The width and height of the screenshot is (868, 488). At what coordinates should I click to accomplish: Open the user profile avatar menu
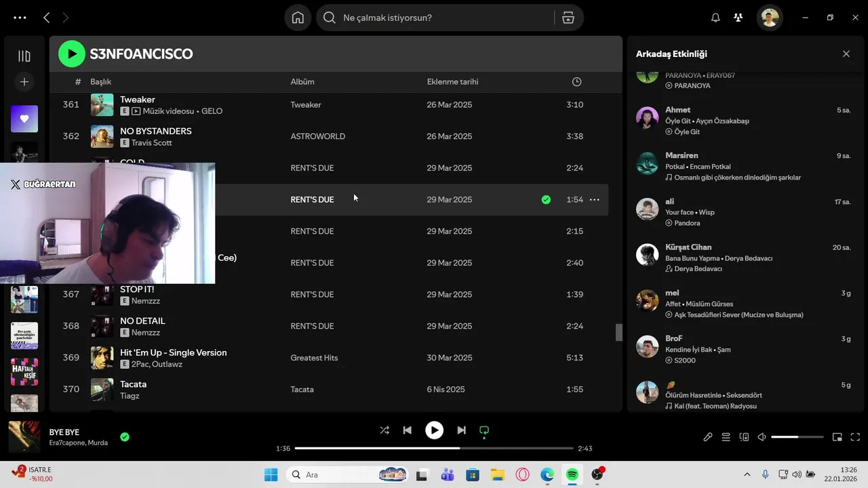[x=770, y=18]
